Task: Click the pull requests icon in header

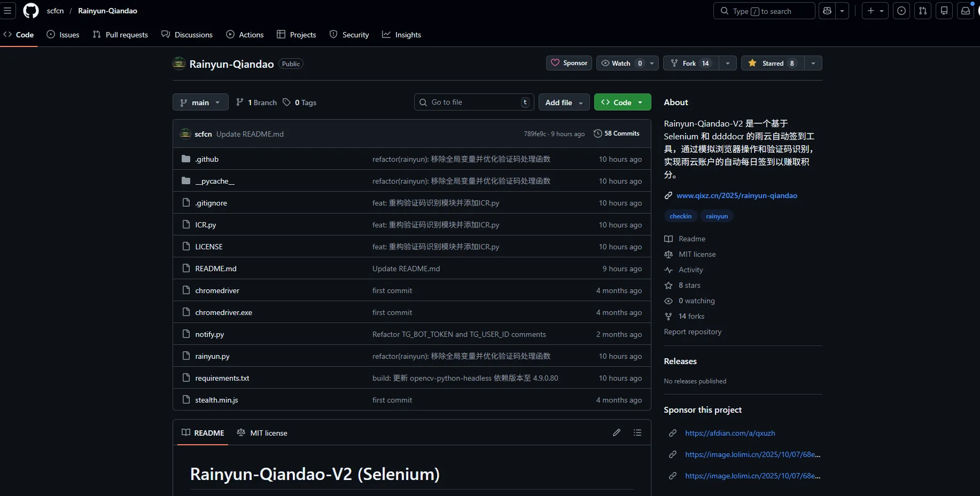Action: (x=923, y=11)
